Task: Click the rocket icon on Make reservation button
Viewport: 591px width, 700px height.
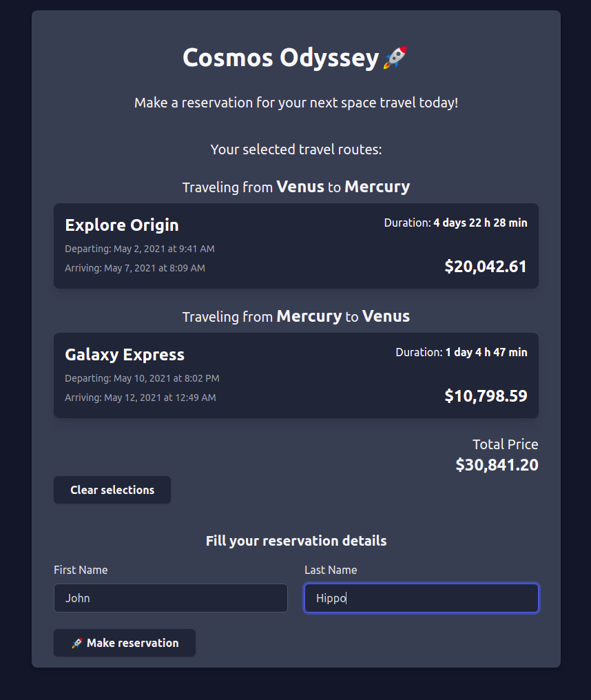Action: (77, 642)
